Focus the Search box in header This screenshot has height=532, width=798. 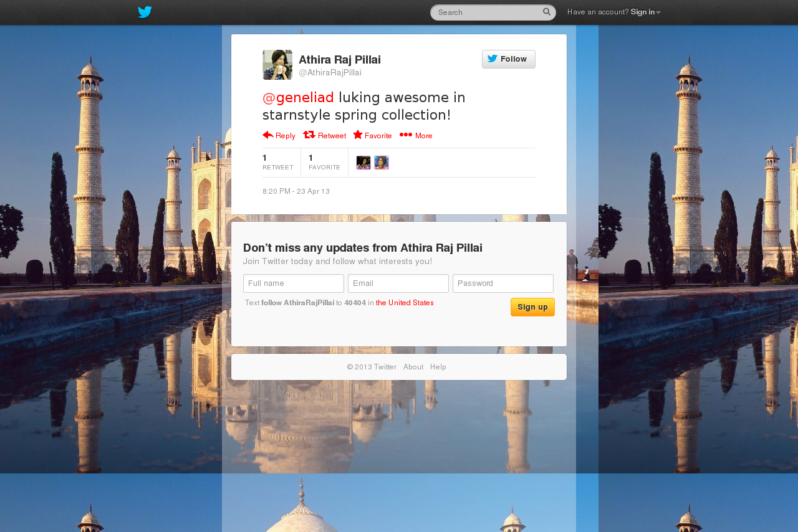pos(487,12)
